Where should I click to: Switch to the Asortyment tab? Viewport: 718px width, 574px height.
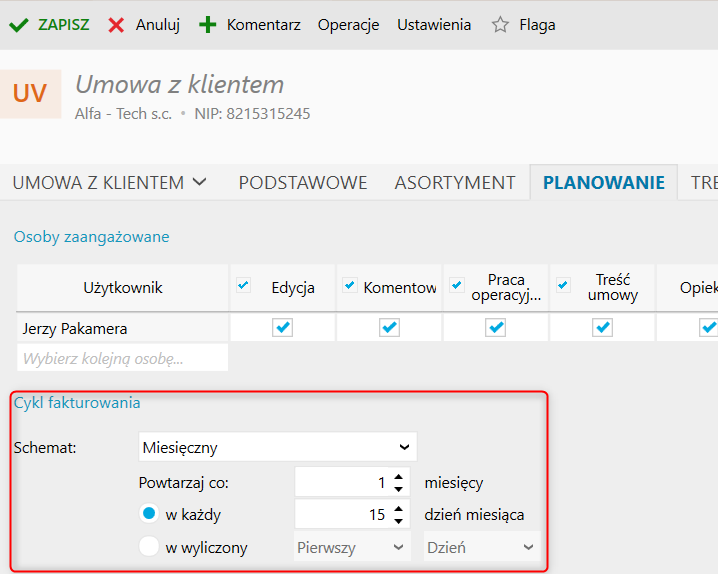coord(455,182)
